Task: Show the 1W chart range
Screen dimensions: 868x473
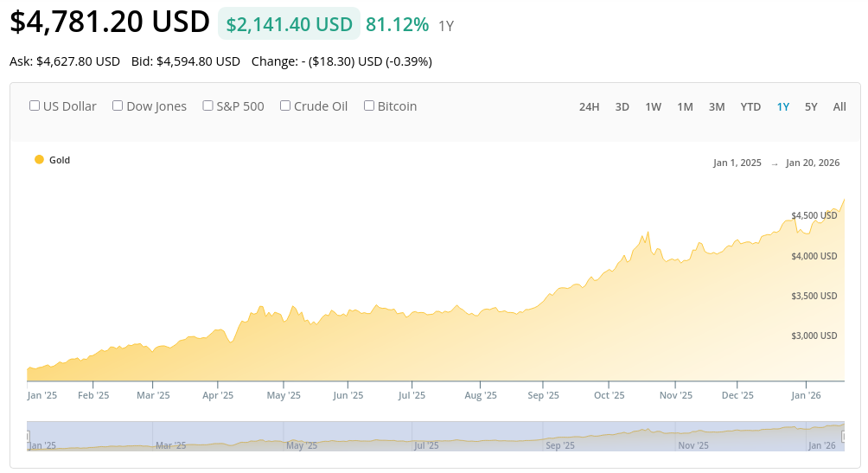Action: (653, 106)
